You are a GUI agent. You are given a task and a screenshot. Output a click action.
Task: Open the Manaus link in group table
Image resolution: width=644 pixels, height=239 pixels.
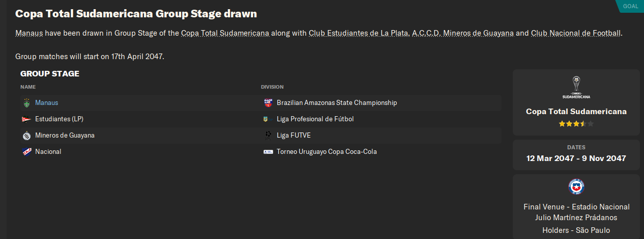[x=47, y=103]
